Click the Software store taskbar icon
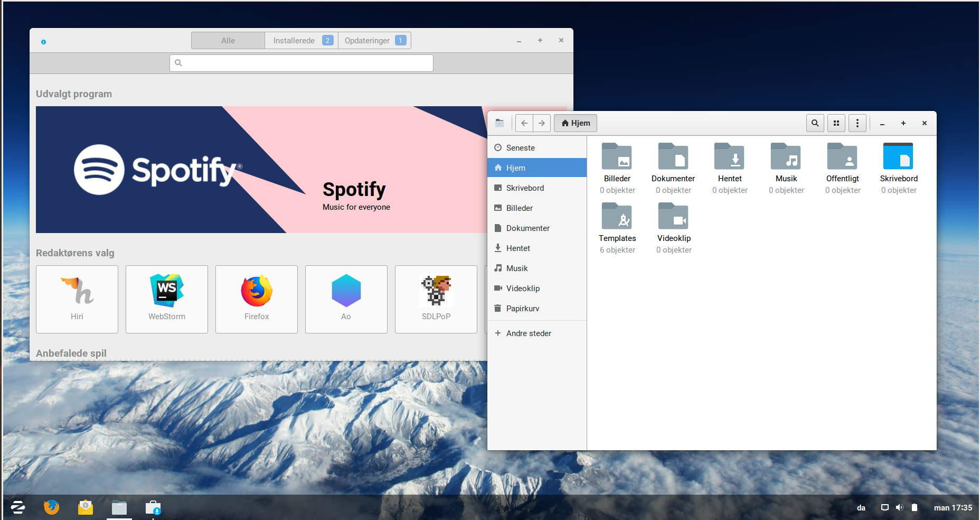 pyautogui.click(x=153, y=507)
